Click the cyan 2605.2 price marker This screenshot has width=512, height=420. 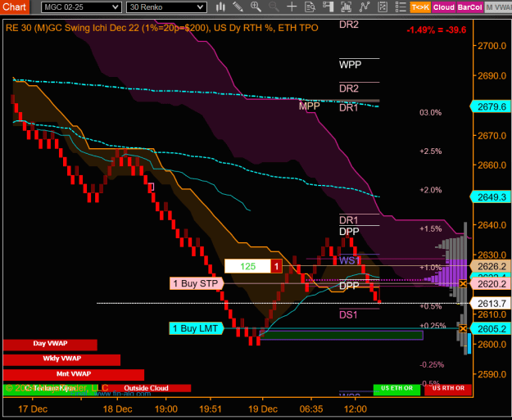[491, 329]
